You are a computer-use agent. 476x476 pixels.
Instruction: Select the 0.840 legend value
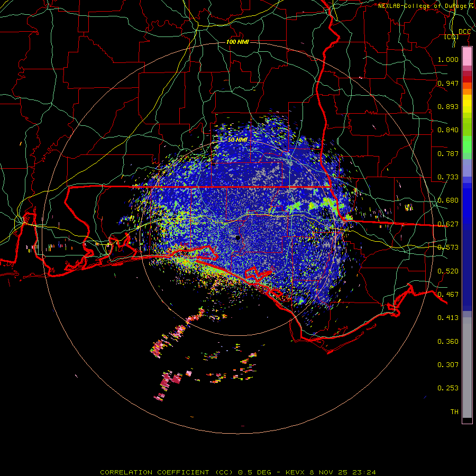[x=448, y=130]
